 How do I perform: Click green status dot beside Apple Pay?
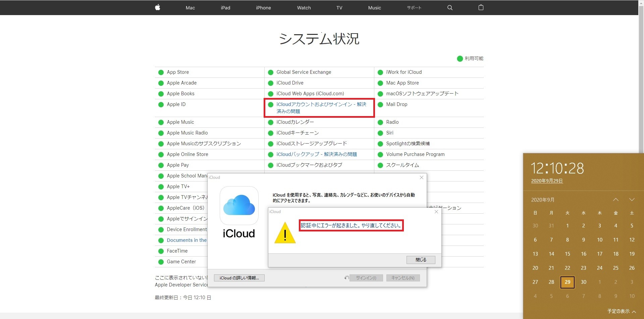click(161, 165)
